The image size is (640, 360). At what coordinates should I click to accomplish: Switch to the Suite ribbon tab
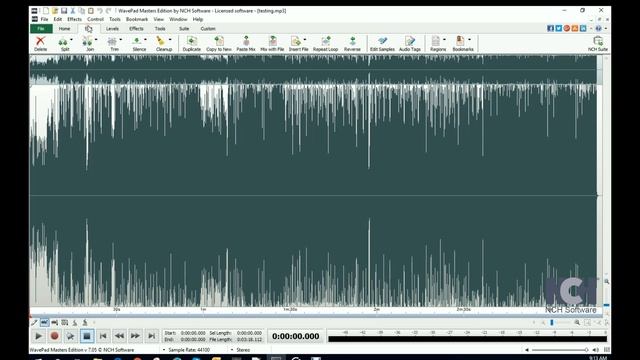coord(184,29)
